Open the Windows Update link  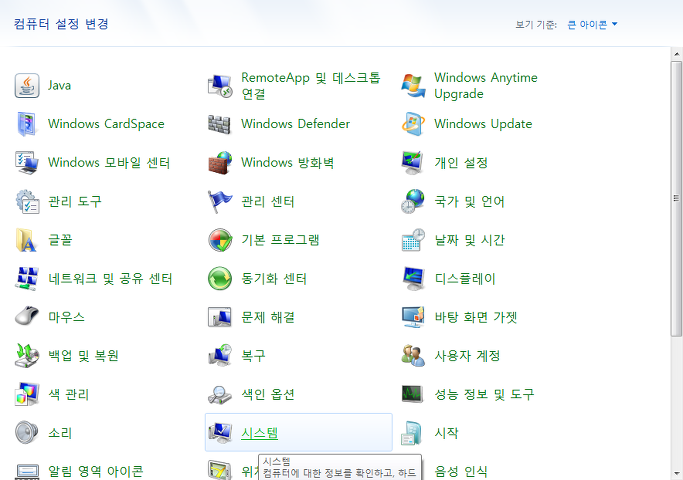pos(483,124)
